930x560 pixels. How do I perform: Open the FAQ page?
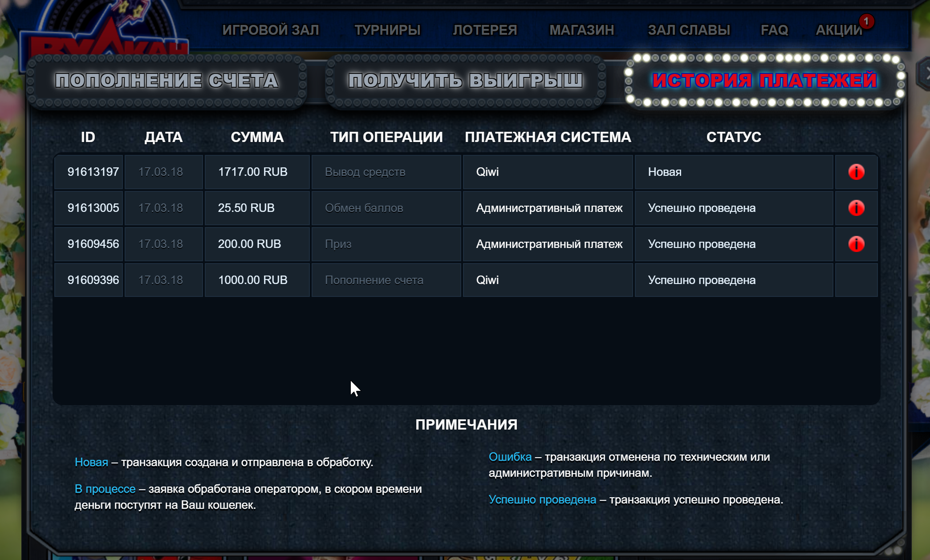click(x=775, y=29)
